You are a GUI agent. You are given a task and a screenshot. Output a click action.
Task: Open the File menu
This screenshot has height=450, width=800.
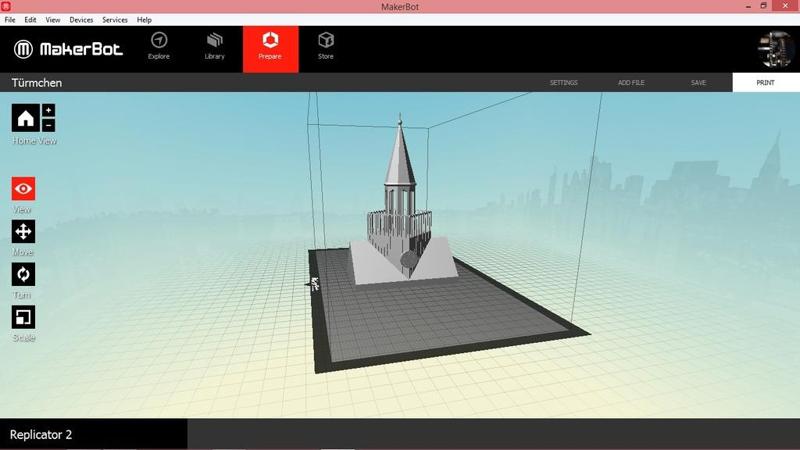tap(10, 20)
